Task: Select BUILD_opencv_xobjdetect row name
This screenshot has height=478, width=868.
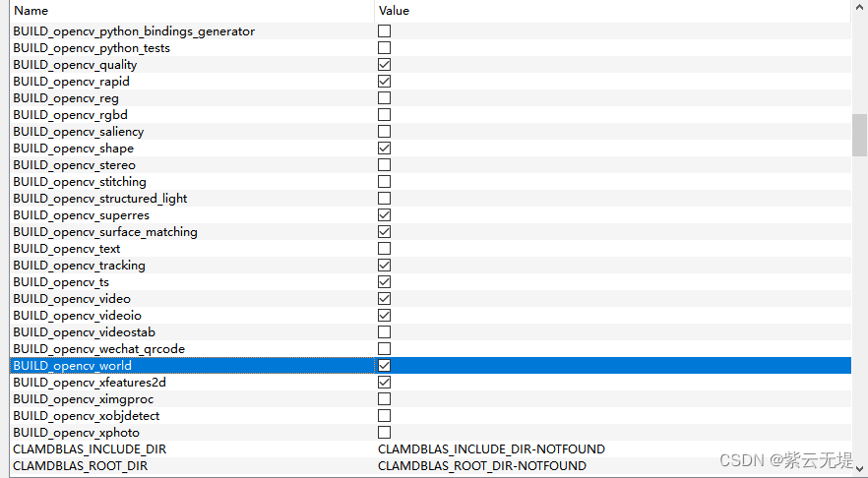Action: click(x=87, y=415)
